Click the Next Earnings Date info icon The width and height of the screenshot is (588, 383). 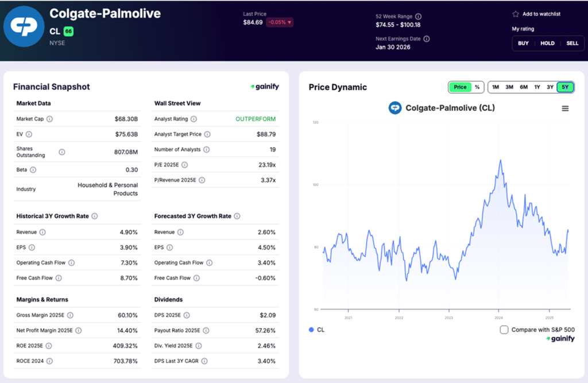click(427, 38)
